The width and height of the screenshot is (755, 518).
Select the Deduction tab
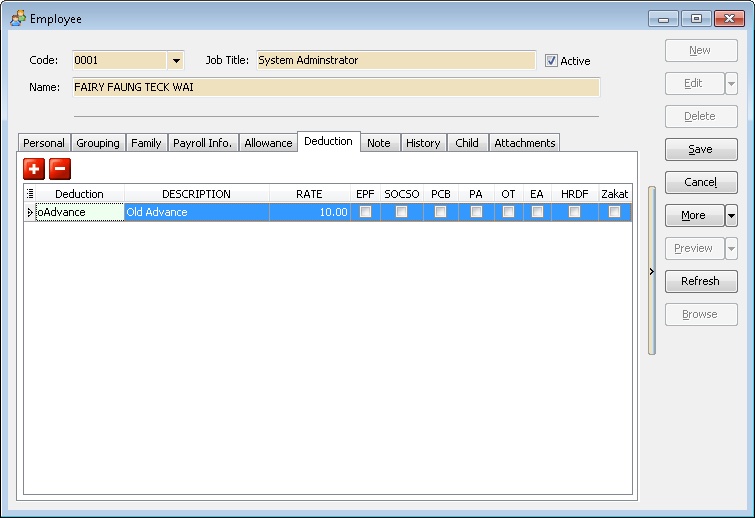pos(328,141)
